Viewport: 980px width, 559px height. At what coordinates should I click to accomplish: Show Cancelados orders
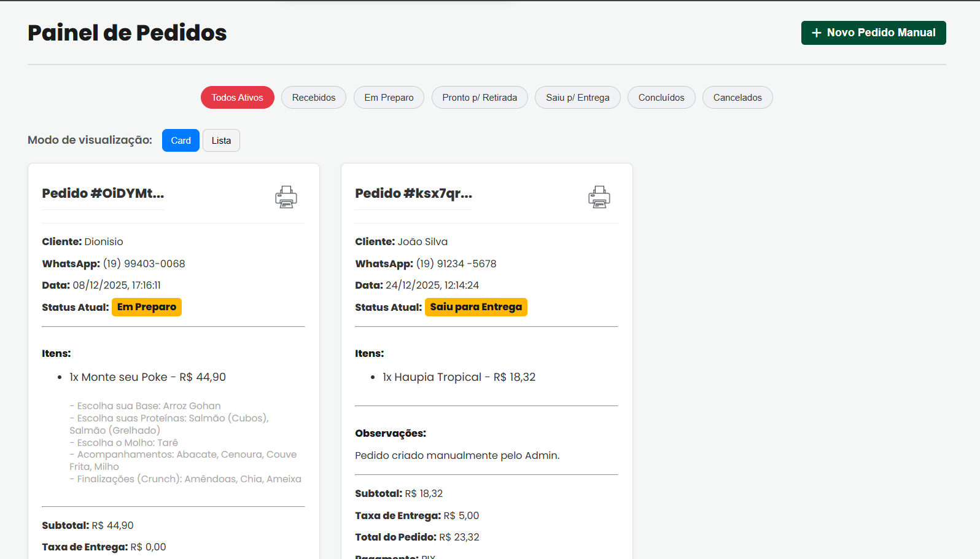[x=737, y=98]
